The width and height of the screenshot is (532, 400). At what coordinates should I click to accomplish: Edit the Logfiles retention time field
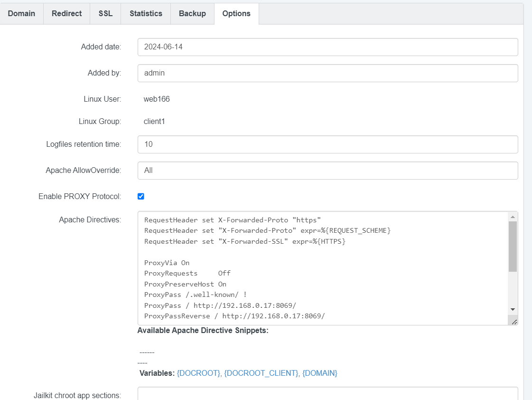click(327, 144)
